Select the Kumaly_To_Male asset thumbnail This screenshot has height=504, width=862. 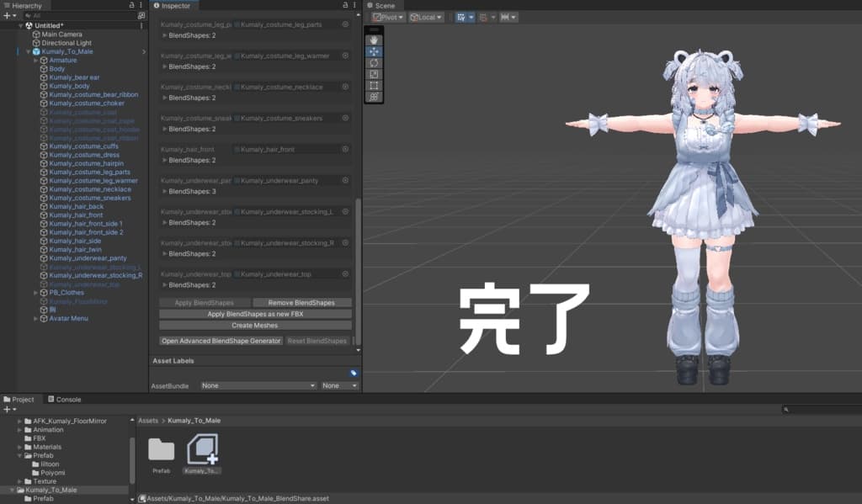click(202, 450)
